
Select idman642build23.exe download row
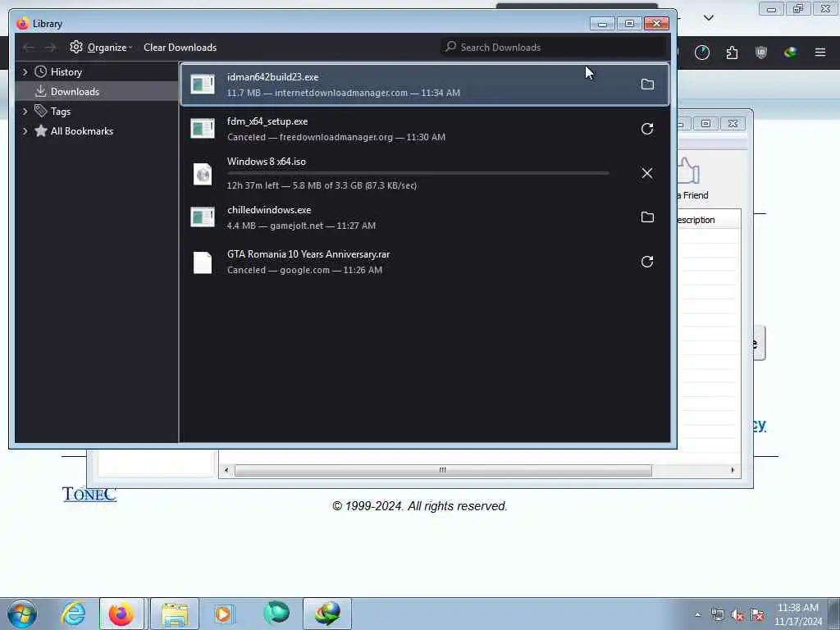pyautogui.click(x=424, y=84)
